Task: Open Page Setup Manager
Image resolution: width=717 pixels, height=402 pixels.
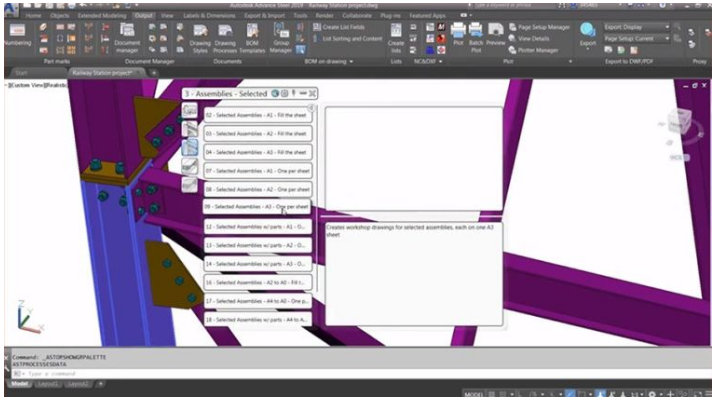Action: tap(540, 27)
